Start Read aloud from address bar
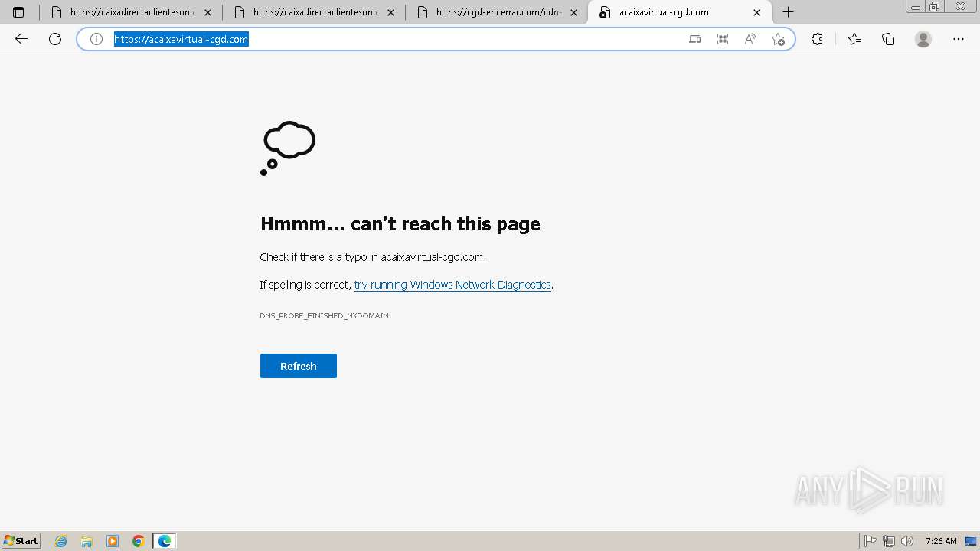 (750, 39)
